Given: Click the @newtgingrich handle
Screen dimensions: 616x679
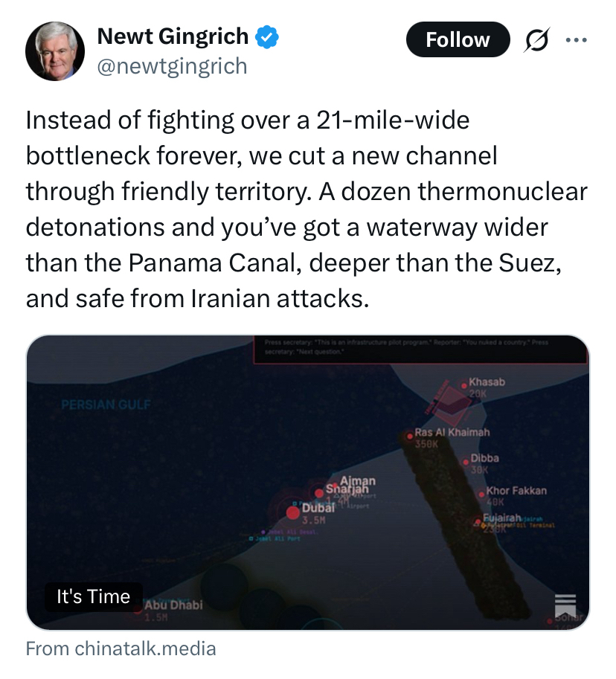Looking at the screenshot, I should pyautogui.click(x=172, y=67).
